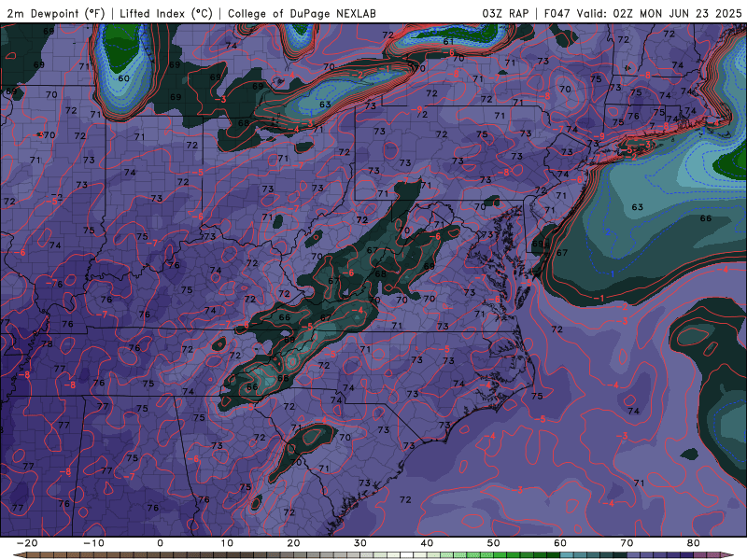Click the "2m Dewpoint (°F)" title text
The height and width of the screenshot is (560, 747).
tap(56, 13)
